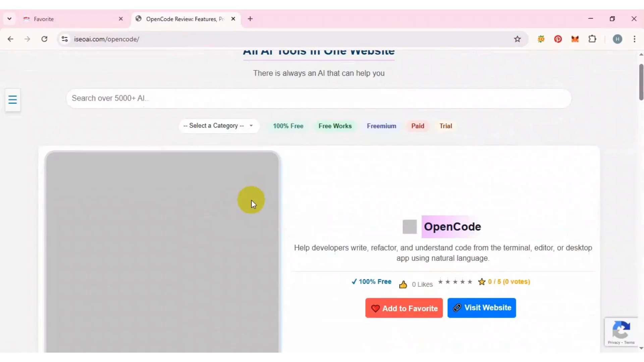Filter tools by 100% Free
This screenshot has width=644, height=362.
288,126
